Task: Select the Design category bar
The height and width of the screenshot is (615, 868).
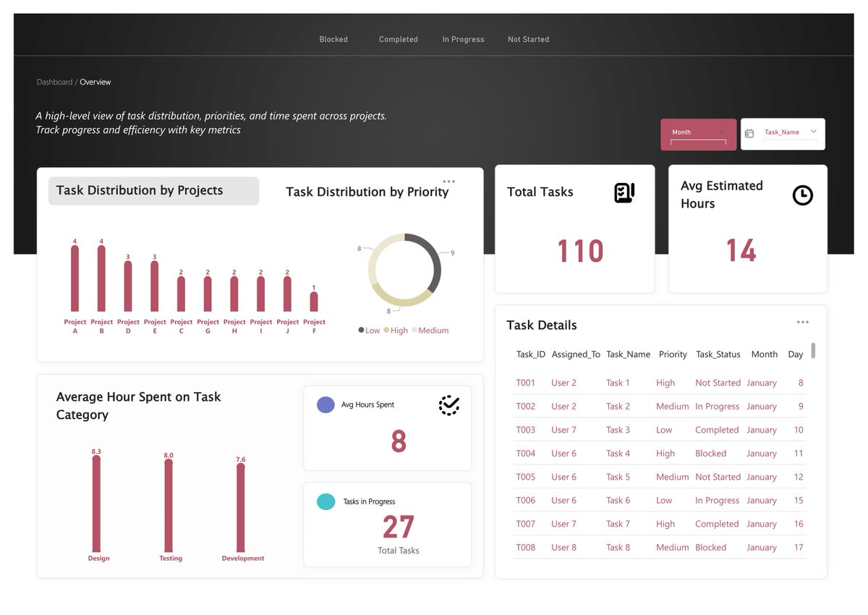Action: pos(96,504)
